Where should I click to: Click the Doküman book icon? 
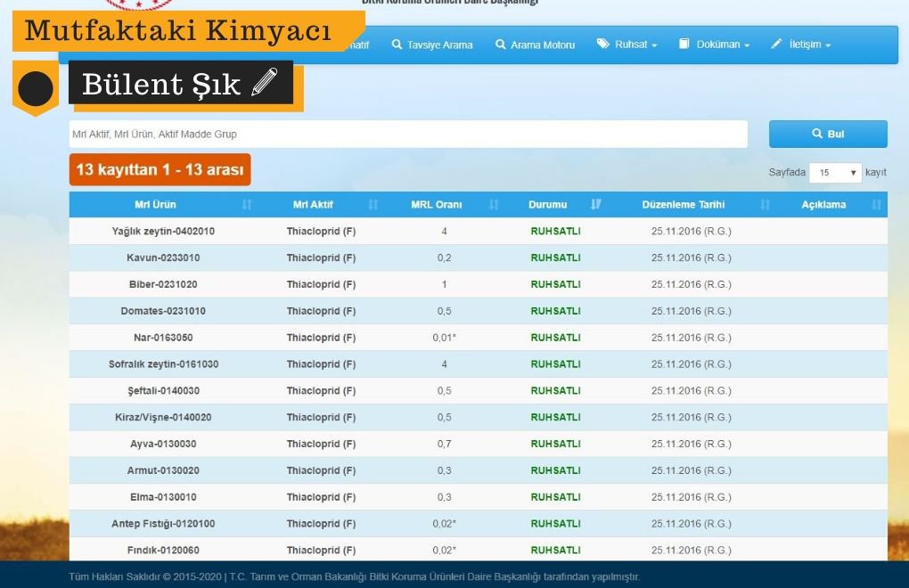click(684, 44)
